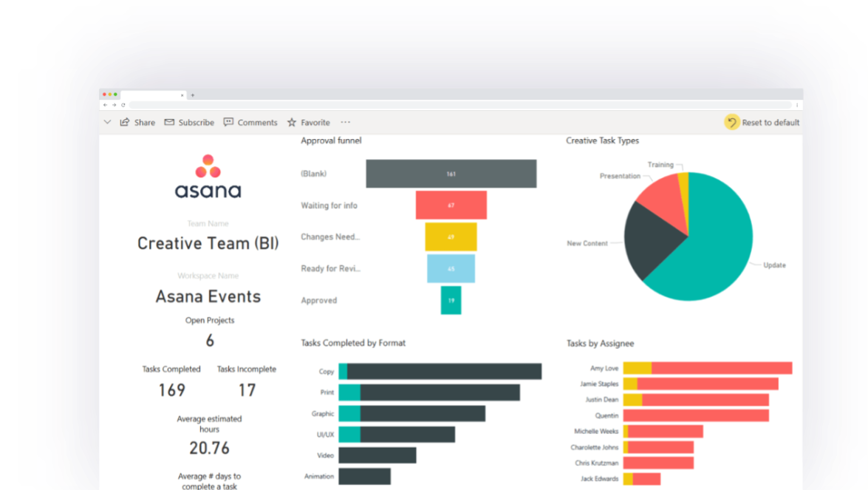Screen dimensions: 868x490
Task: Click the New Content pie label
Action: (x=587, y=243)
